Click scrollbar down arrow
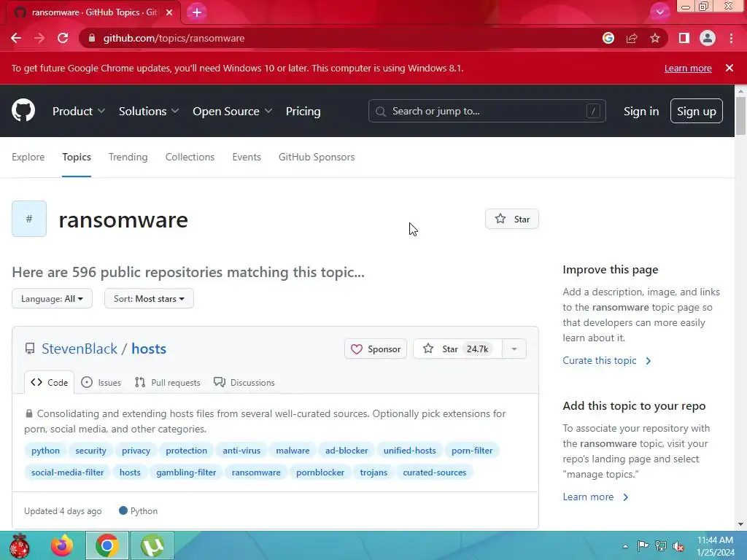This screenshot has height=560, width=747. click(740, 524)
